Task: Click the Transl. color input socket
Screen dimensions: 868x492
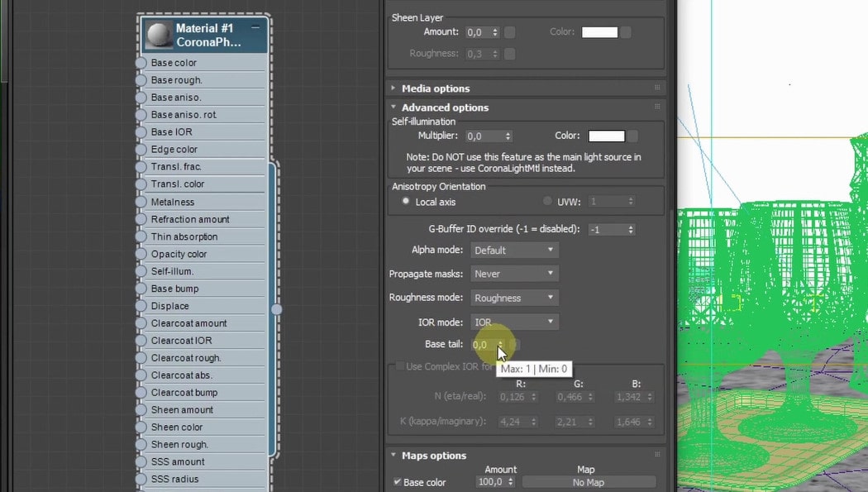Action: tap(141, 184)
